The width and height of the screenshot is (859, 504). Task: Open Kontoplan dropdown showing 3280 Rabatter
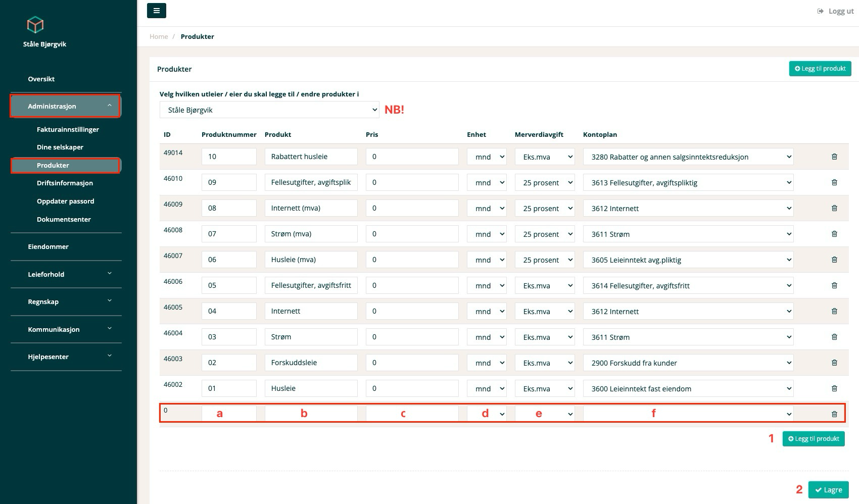pyautogui.click(x=688, y=157)
